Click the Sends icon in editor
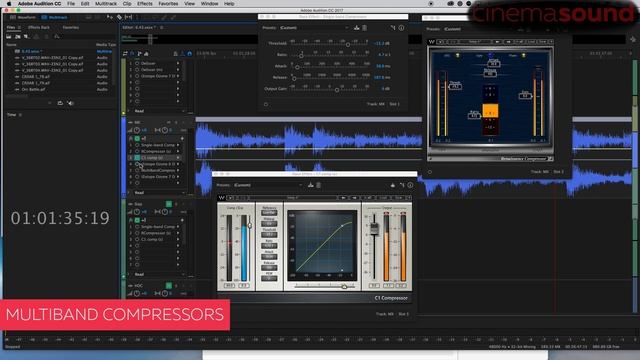The width and height of the screenshot is (640, 360). 139,53
